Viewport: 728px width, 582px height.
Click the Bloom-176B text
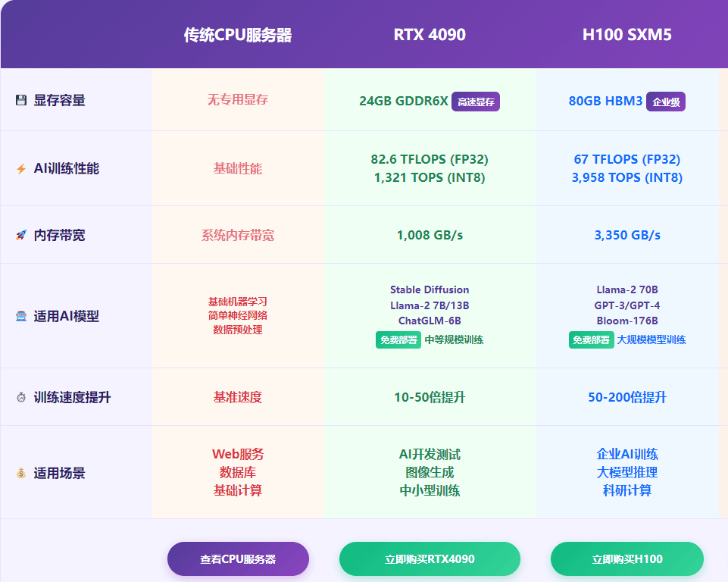click(x=627, y=321)
